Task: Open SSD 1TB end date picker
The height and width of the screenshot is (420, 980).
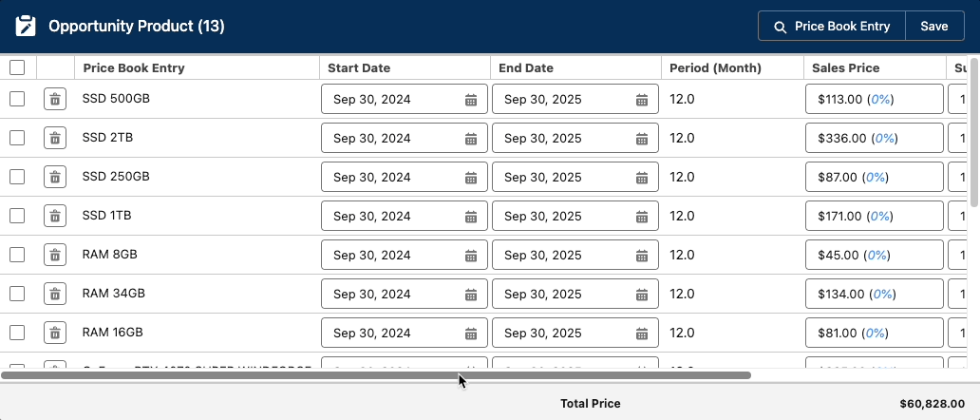Action: [x=642, y=216]
